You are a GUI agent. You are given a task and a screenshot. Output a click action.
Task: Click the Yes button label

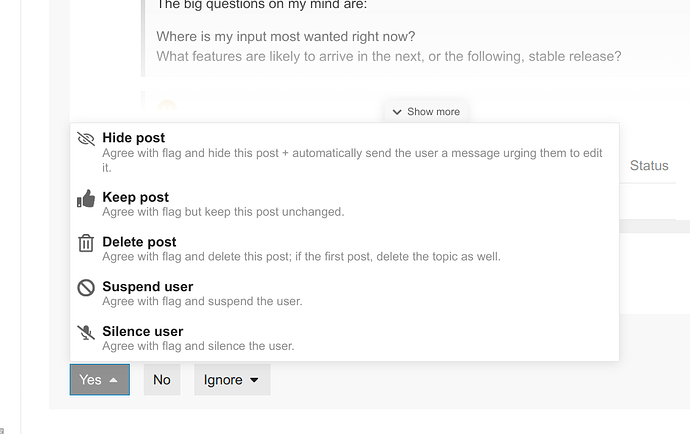point(90,380)
